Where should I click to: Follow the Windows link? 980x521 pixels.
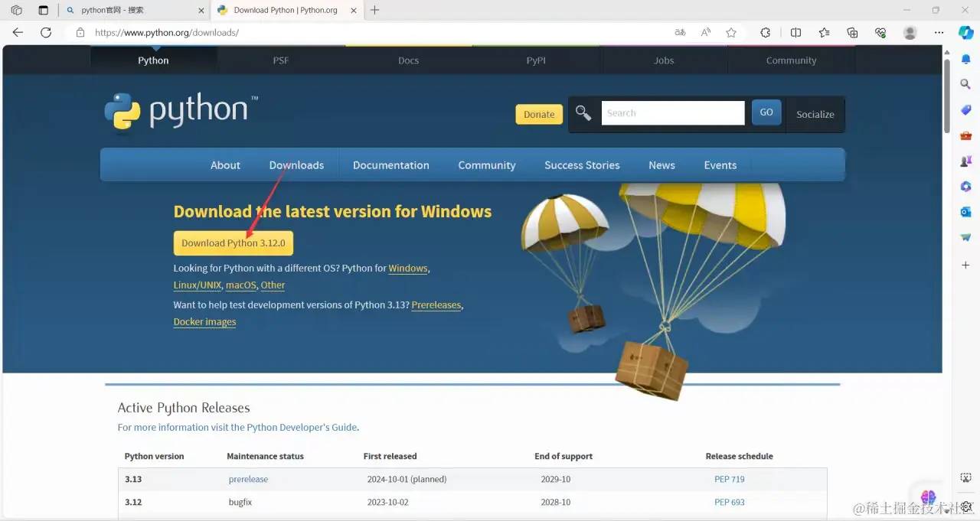click(408, 269)
